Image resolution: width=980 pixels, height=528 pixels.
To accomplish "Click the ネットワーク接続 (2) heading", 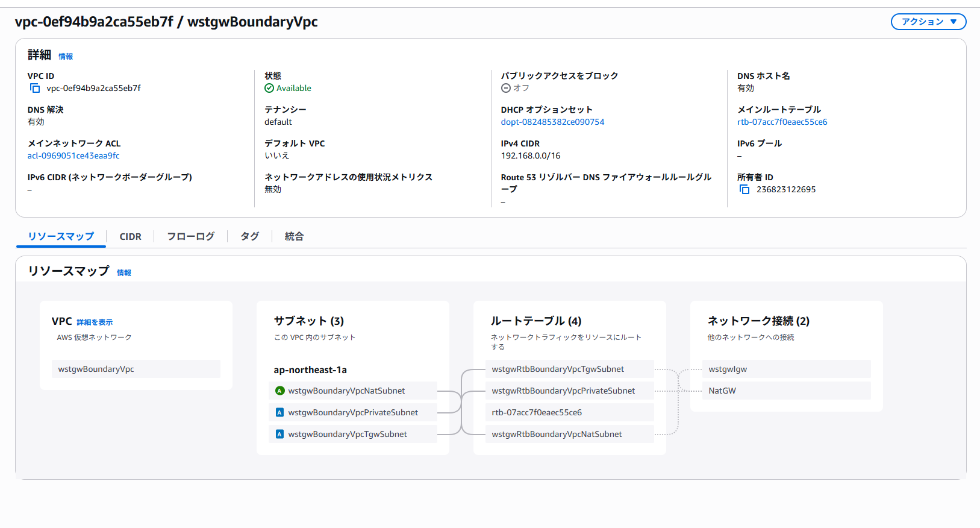I will 758,321.
